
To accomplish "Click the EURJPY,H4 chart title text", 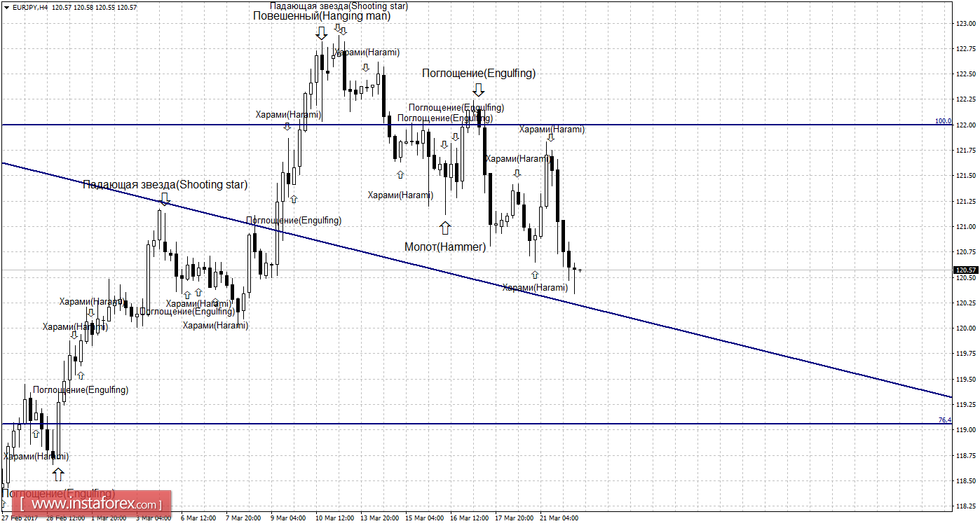I will click(30, 7).
